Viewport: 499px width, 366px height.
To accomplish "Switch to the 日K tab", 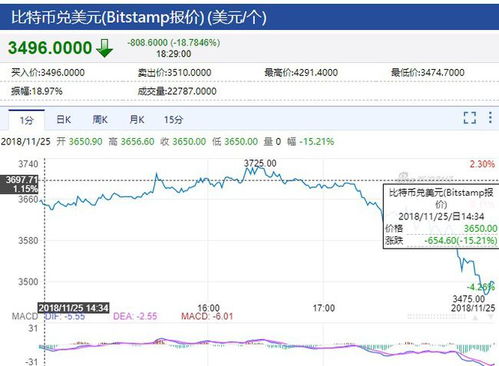I will 63,120.
